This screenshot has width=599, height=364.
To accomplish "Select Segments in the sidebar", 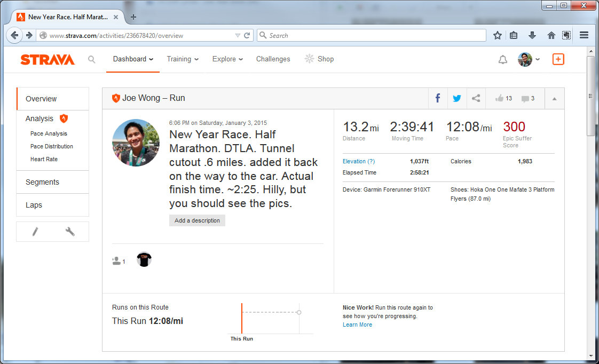I will click(x=43, y=182).
